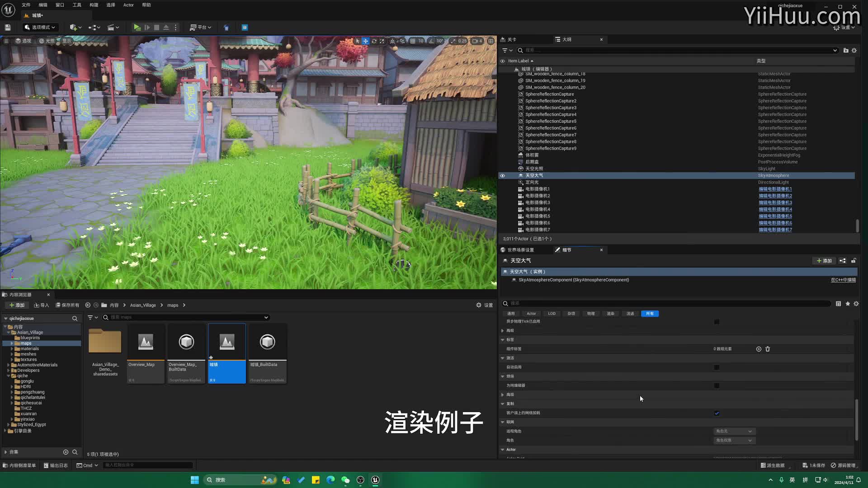Open the 光照 lit view mode menu
868x488 pixels.
[47, 41]
